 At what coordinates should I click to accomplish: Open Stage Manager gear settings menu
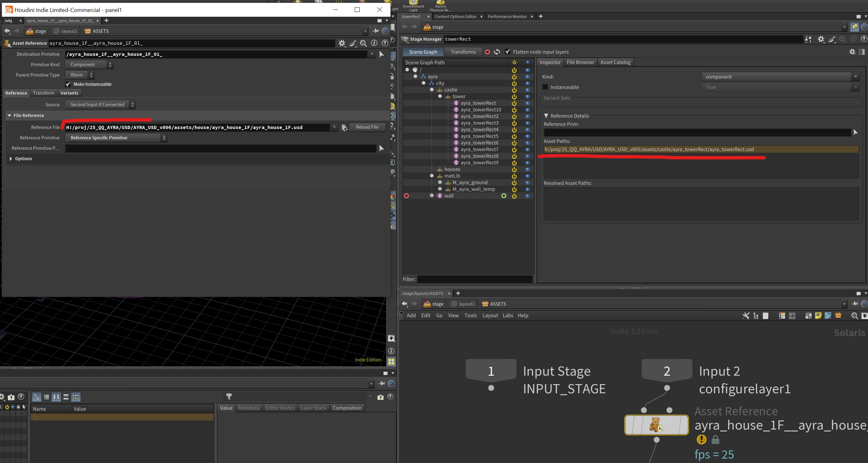821,39
